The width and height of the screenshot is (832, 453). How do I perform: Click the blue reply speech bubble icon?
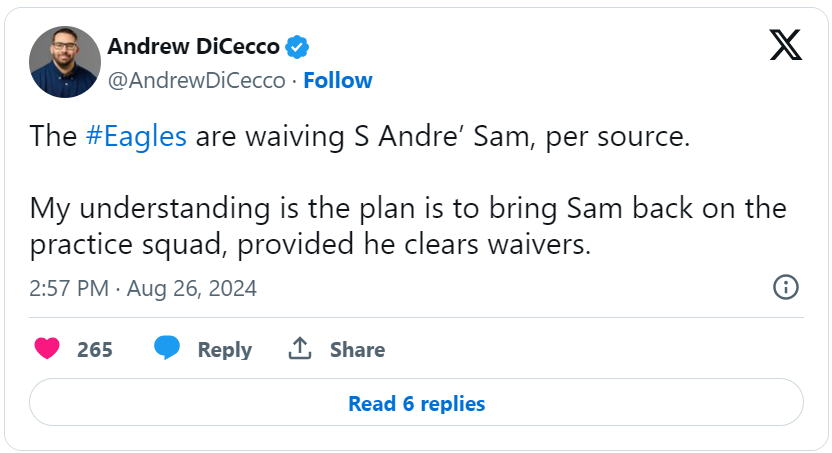[167, 349]
